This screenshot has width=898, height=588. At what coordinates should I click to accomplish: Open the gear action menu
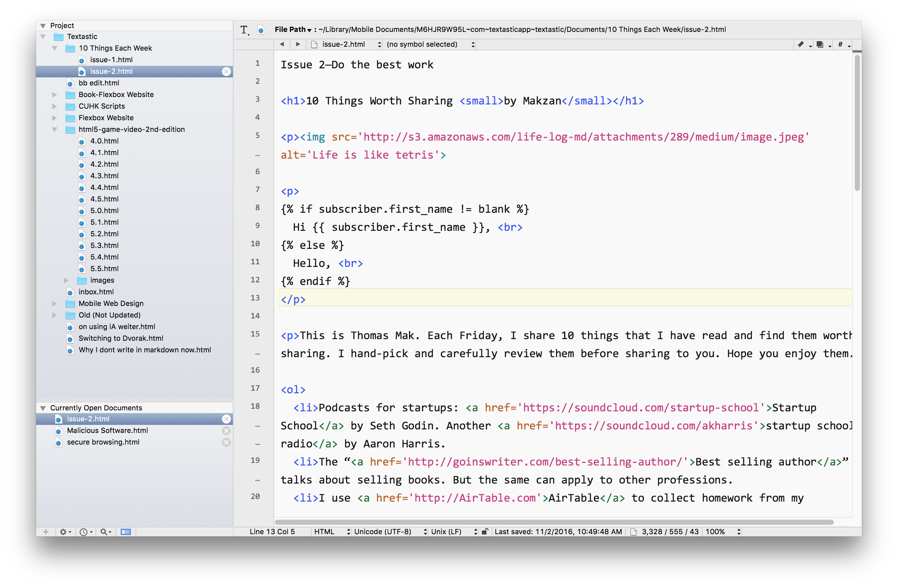pos(64,532)
